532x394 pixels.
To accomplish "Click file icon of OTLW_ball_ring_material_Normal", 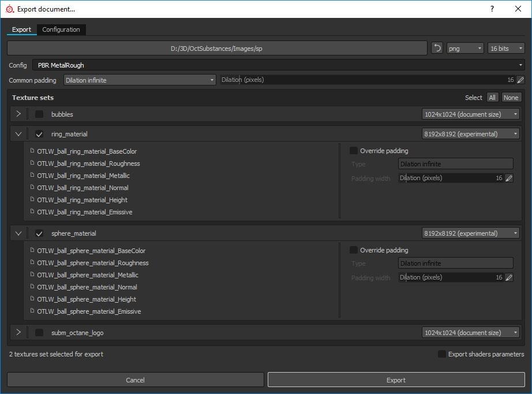I will coord(32,187).
